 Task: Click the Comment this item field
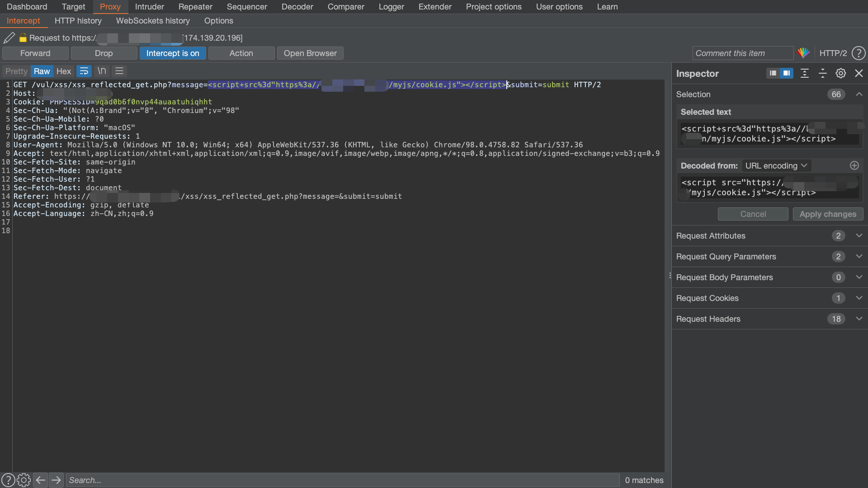tap(743, 53)
